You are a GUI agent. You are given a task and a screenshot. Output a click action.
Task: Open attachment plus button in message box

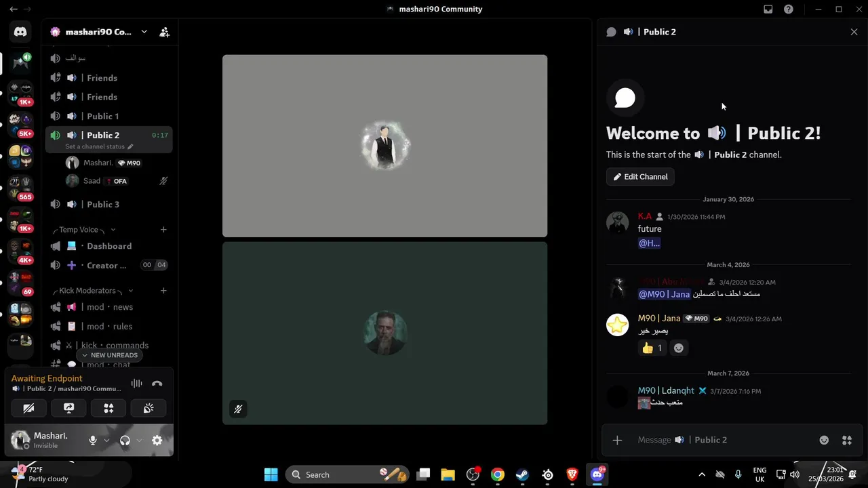point(617,440)
